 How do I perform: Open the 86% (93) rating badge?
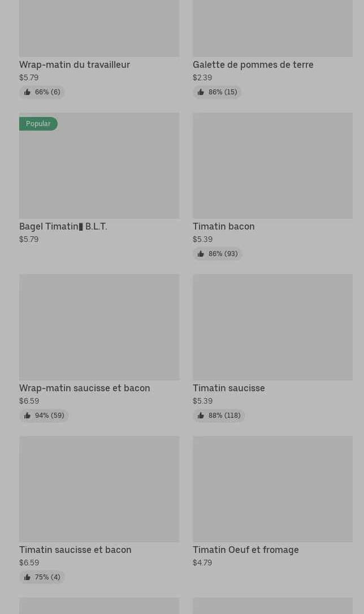click(218, 254)
